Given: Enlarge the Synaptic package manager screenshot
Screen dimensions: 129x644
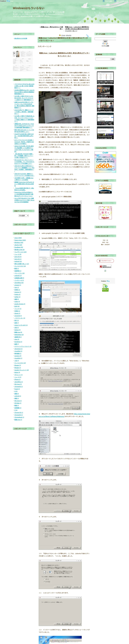Looking at the screenshot, I should pyautogui.click(x=60, y=256).
